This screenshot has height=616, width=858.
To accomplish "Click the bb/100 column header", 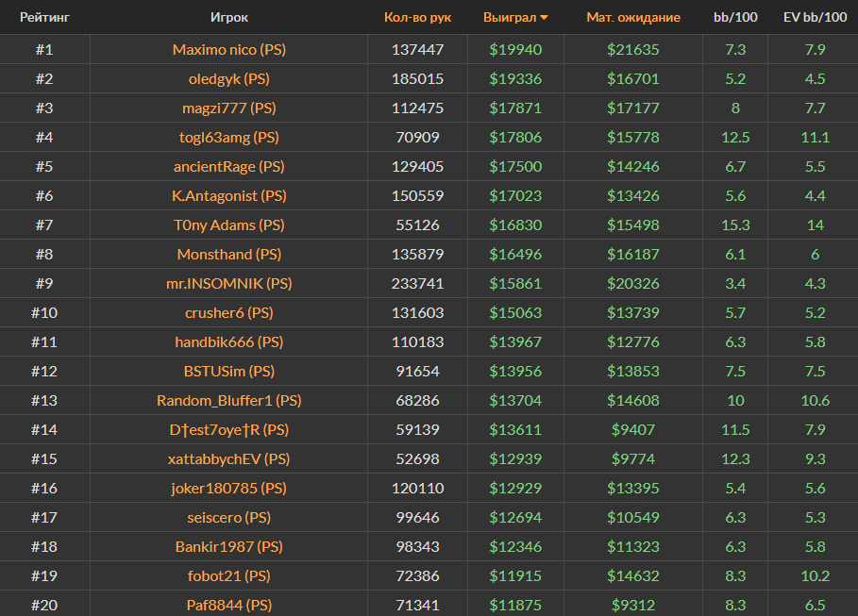I will point(734,17).
